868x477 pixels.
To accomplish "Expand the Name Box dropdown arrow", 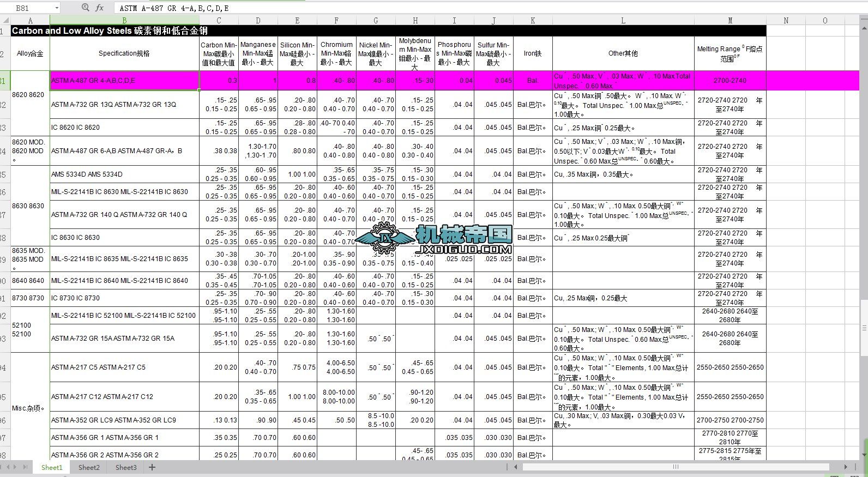I will click(57, 8).
